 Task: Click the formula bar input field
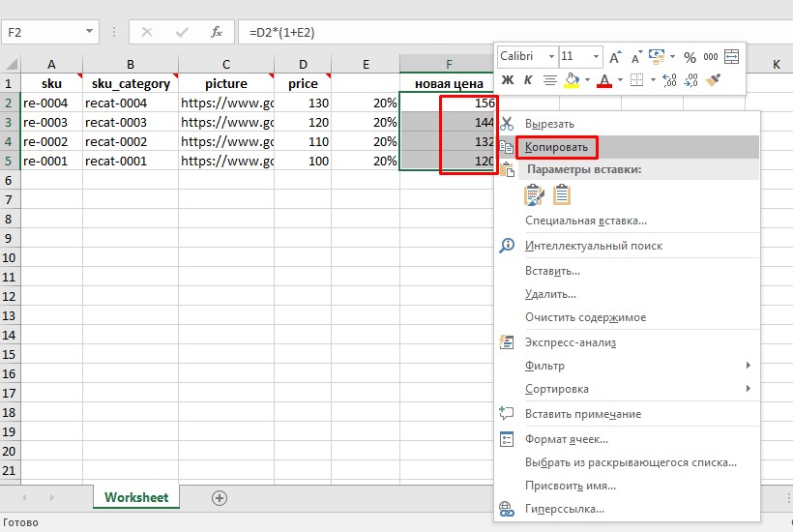click(x=515, y=32)
